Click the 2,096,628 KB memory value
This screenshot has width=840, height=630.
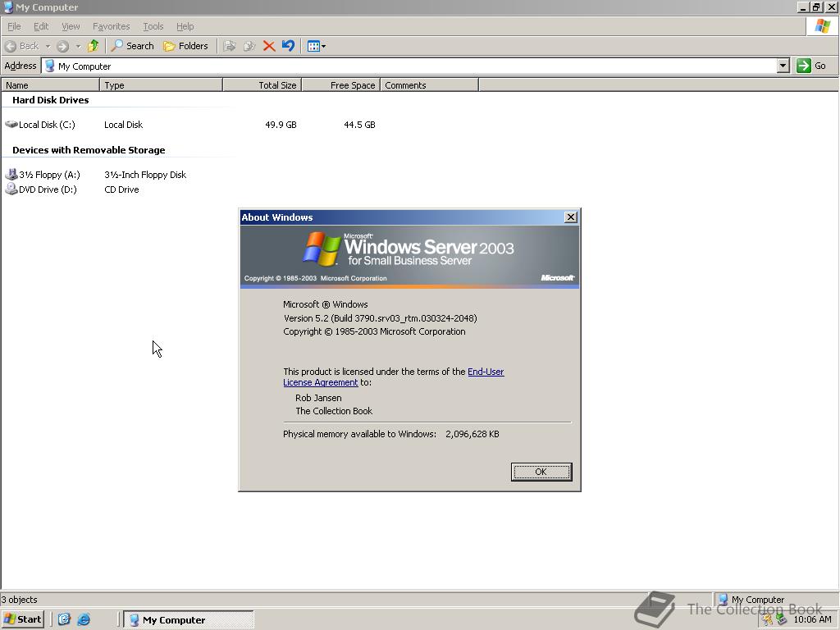pos(472,435)
